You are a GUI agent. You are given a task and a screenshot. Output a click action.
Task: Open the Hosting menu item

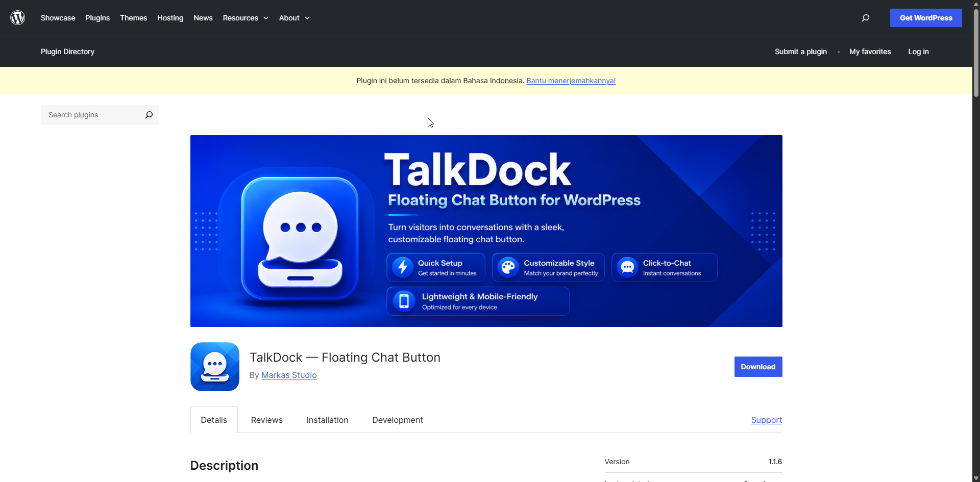click(170, 18)
